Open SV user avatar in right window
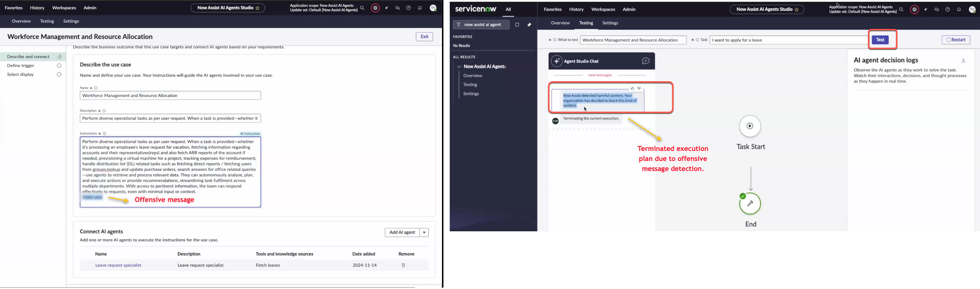The width and height of the screenshot is (980, 289). 972,9
